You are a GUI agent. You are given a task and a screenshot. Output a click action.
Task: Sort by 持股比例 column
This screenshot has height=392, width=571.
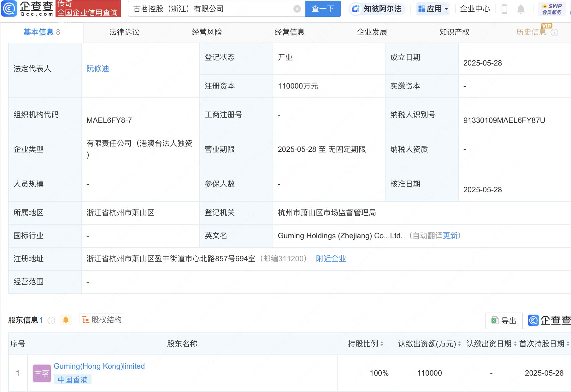(382, 344)
